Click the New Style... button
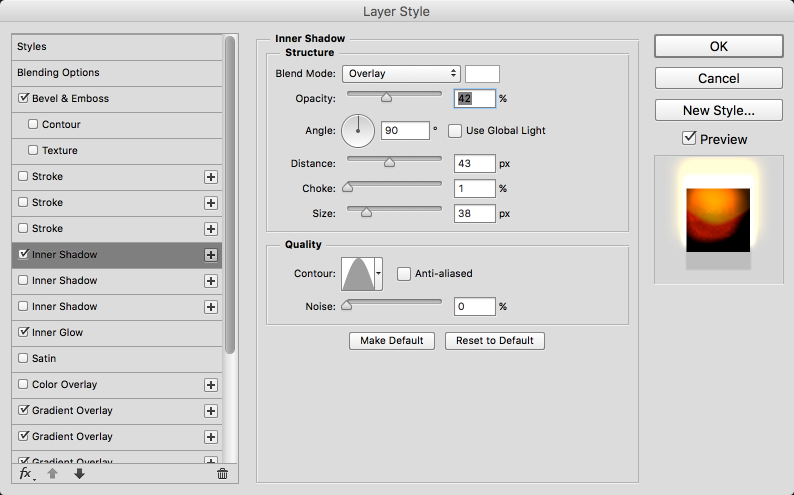The image size is (794, 495). (718, 110)
